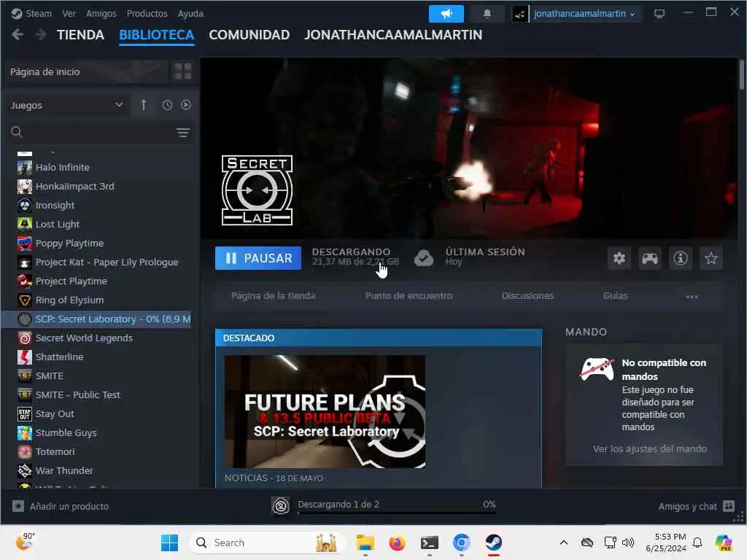
Task: Open the Productos menu
Action: click(x=147, y=14)
